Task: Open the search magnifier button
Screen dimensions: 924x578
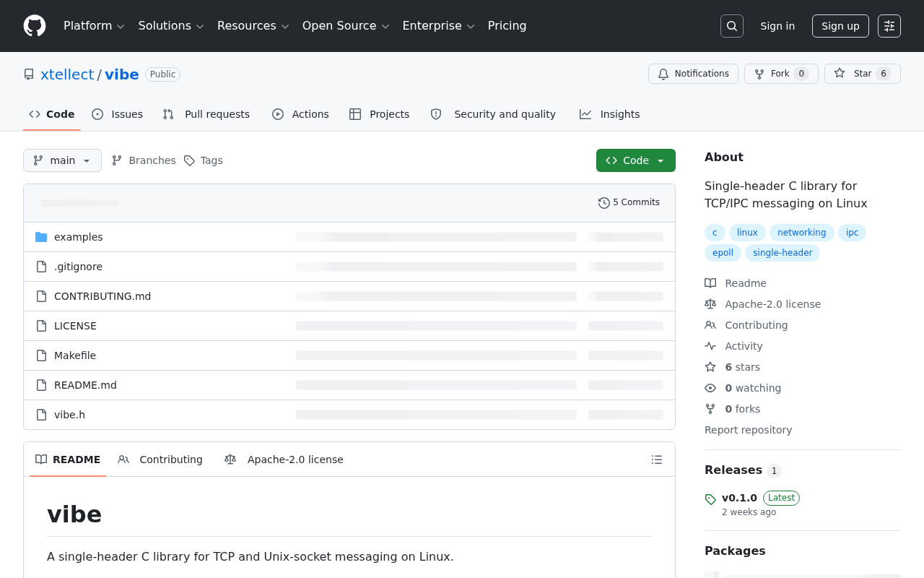Action: [x=732, y=26]
